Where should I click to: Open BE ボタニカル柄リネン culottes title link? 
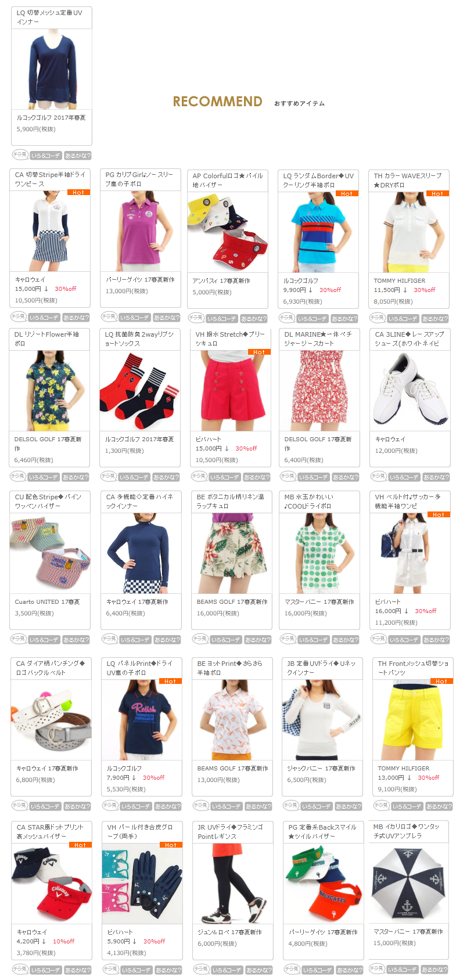coord(231,501)
